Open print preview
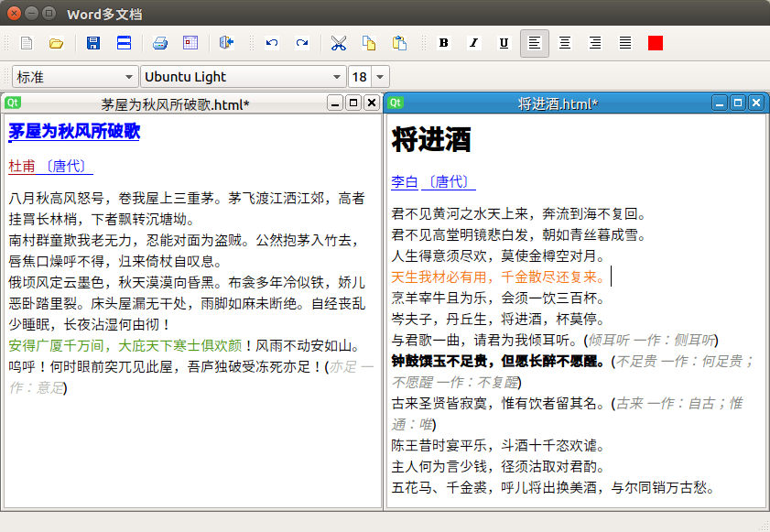This screenshot has width=770, height=532. [x=189, y=42]
